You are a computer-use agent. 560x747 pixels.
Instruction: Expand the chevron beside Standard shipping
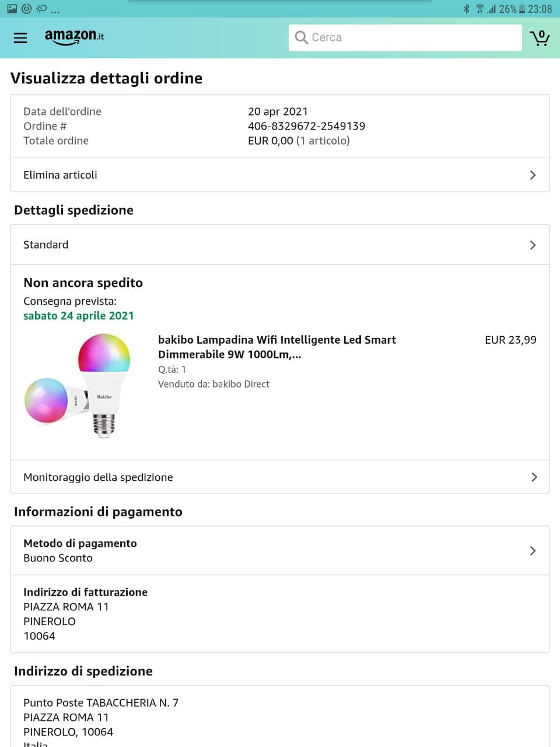pyautogui.click(x=532, y=245)
